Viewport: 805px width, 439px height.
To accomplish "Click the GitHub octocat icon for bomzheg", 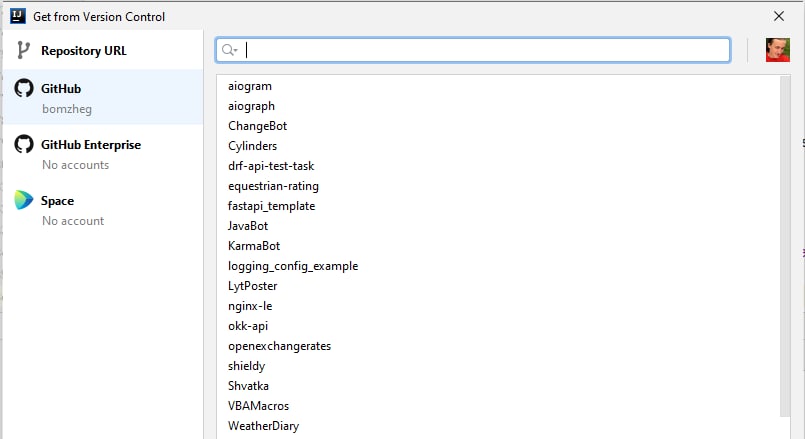I will pos(24,88).
